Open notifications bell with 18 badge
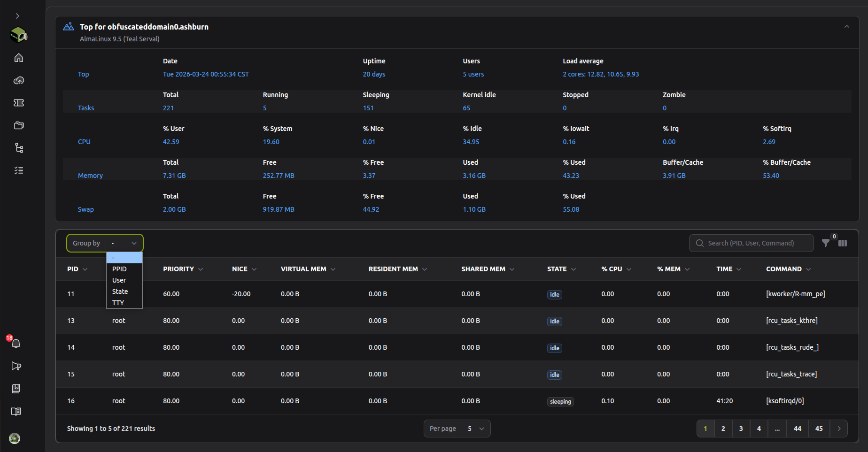Image resolution: width=868 pixels, height=452 pixels. click(x=16, y=343)
